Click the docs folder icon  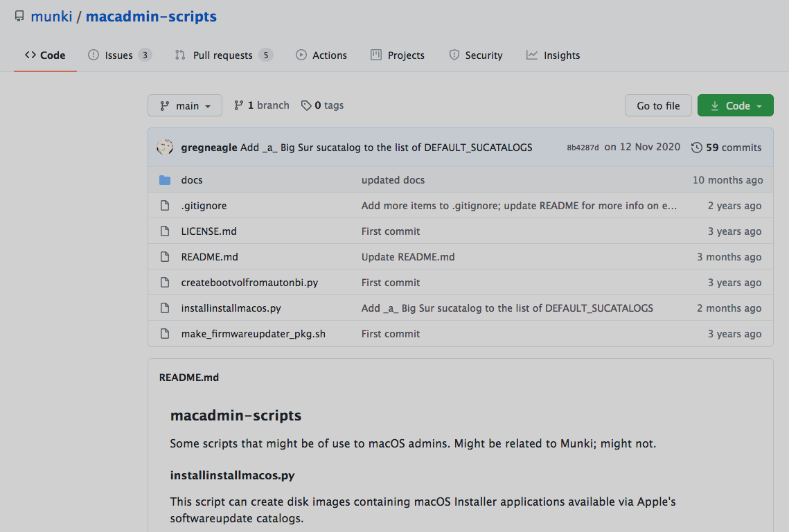[165, 179]
